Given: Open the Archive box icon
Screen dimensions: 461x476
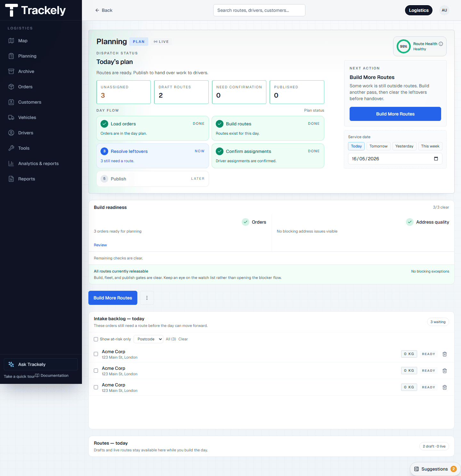Looking at the screenshot, I should click(x=11, y=71).
